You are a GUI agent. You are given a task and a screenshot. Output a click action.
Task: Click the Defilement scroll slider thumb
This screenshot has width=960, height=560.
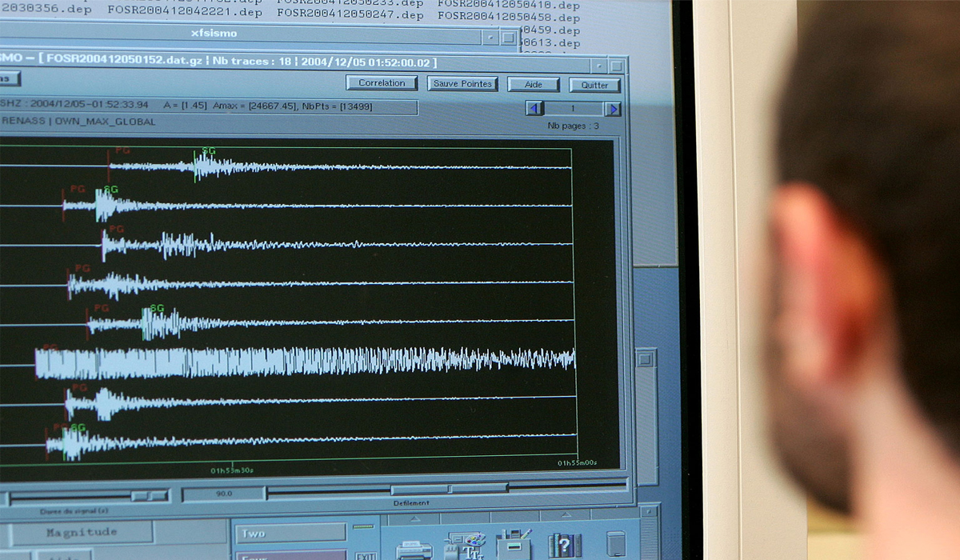(449, 489)
